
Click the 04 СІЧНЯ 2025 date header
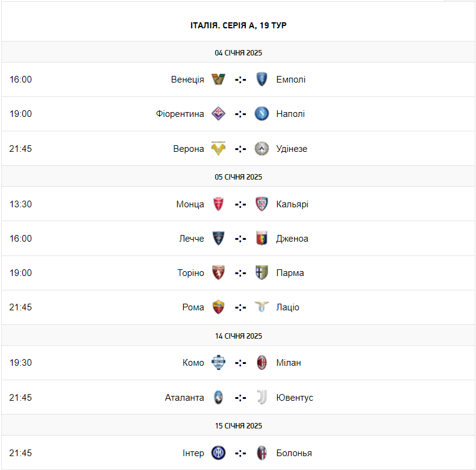[238, 52]
